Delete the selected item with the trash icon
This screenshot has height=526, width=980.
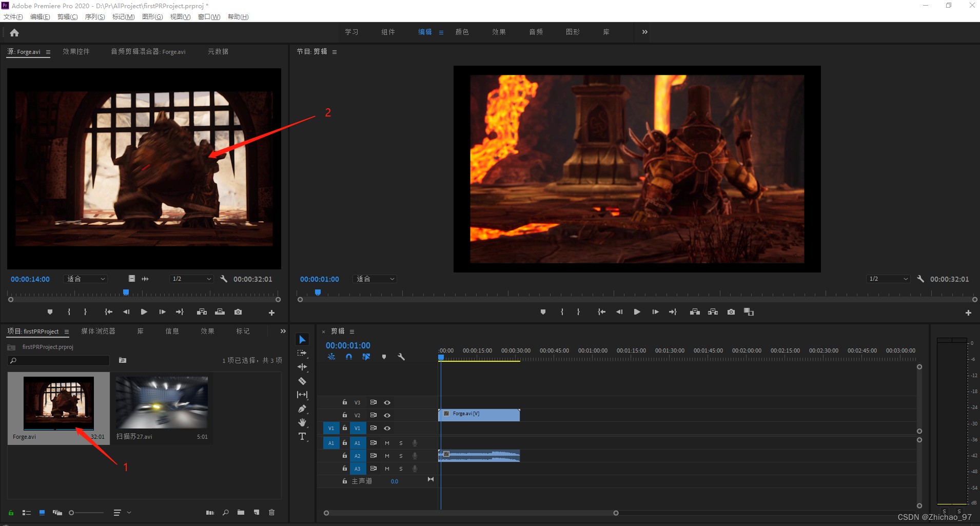point(272,512)
